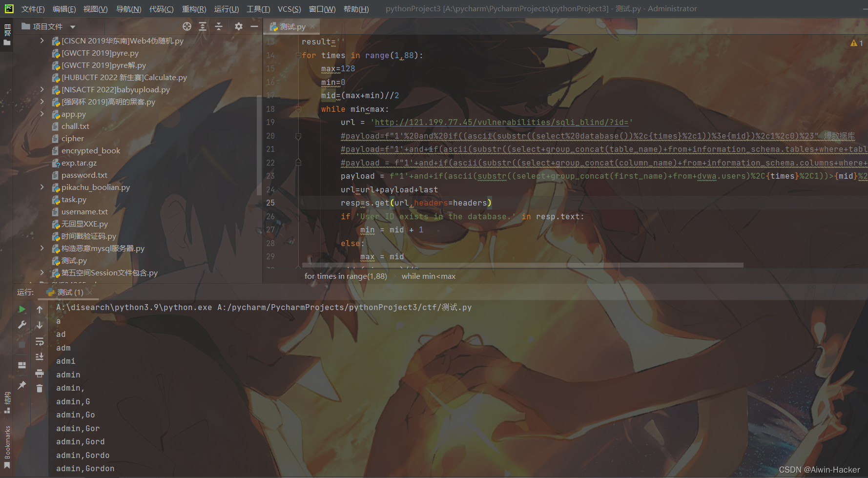Click console output line 'admin,Gordon'
Image resolution: width=868 pixels, height=478 pixels.
[85, 468]
